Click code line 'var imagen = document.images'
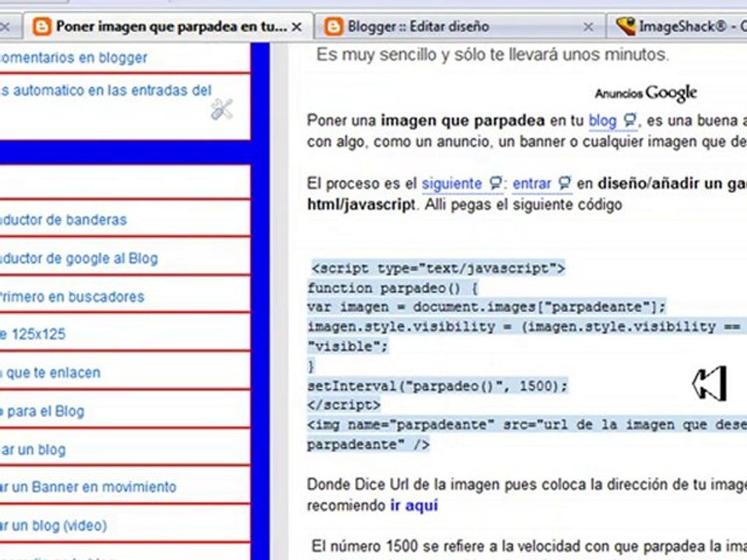 (486, 307)
